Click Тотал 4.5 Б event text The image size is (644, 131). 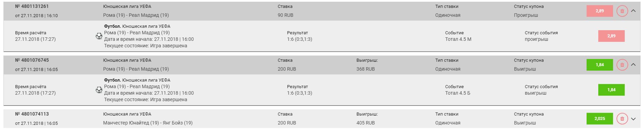click(x=458, y=93)
